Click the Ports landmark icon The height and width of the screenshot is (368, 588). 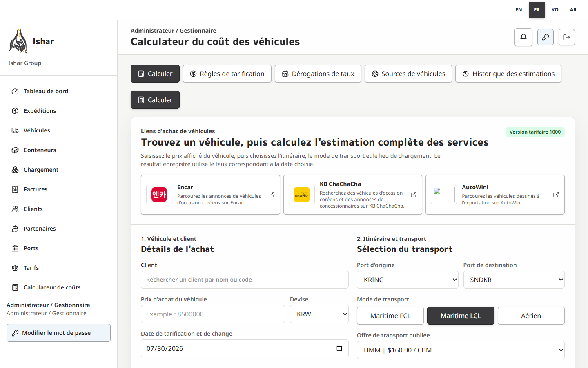pyautogui.click(x=15, y=248)
